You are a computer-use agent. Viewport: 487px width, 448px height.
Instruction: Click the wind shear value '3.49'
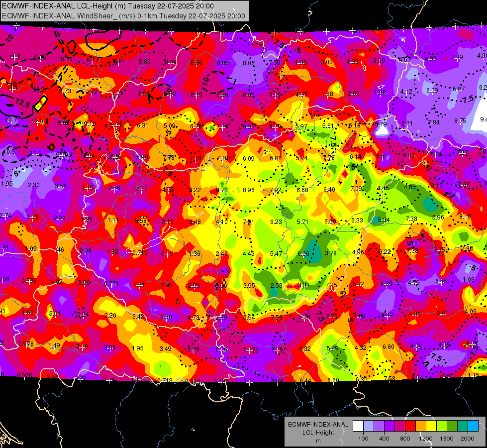pyautogui.click(x=166, y=349)
